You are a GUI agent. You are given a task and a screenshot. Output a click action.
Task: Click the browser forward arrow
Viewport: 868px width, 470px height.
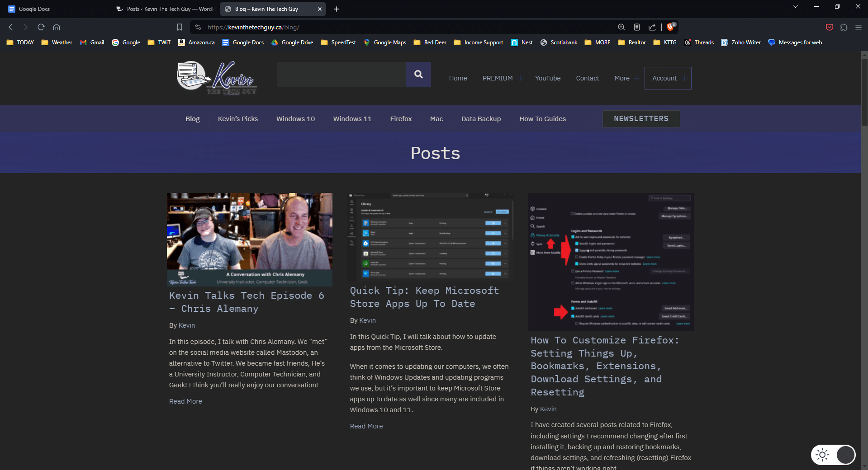[x=26, y=27]
